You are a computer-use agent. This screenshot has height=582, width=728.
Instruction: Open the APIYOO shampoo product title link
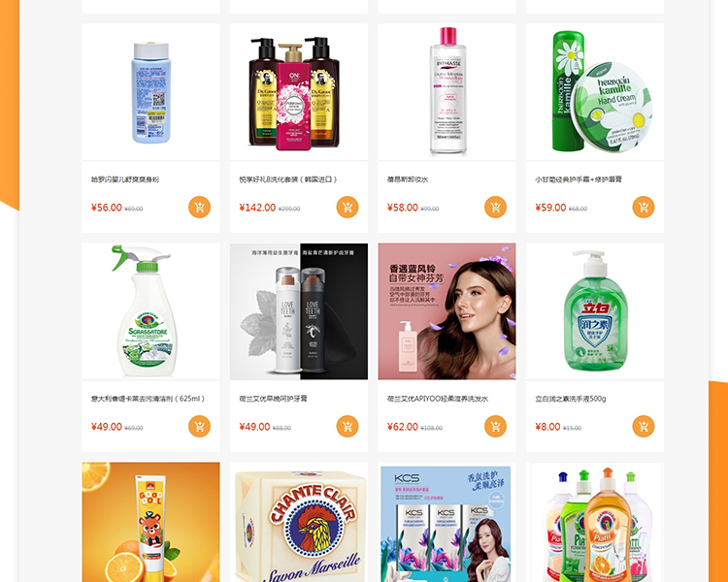click(438, 399)
